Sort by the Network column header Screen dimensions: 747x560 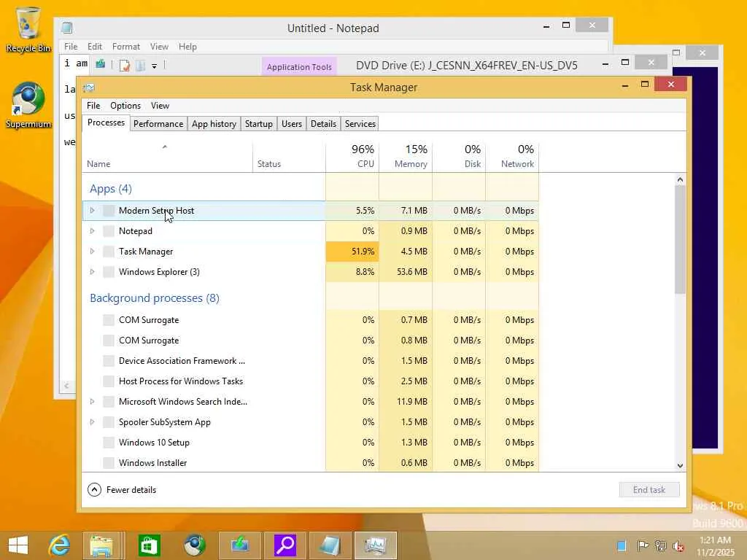pos(513,156)
